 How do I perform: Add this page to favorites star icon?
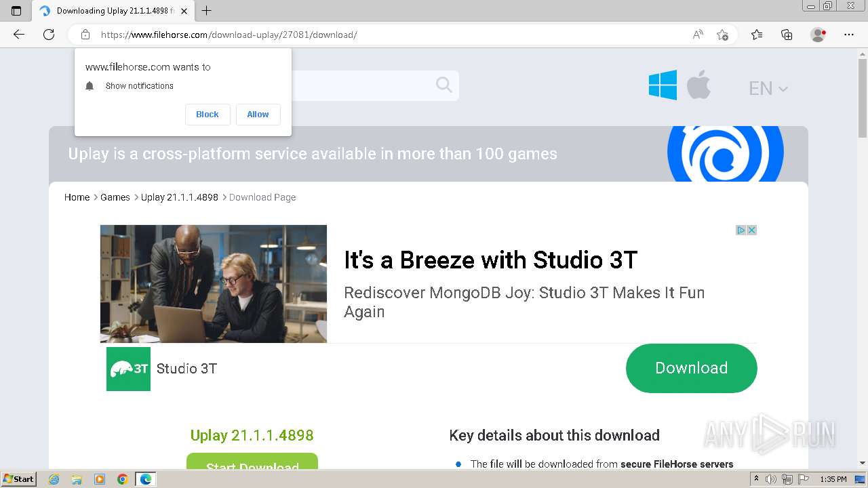[723, 35]
